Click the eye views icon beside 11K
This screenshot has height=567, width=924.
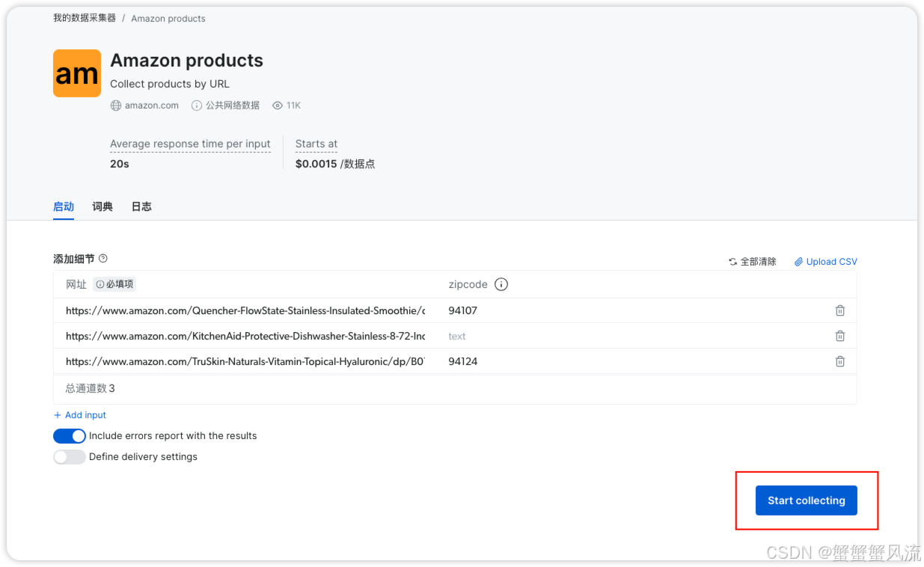[x=278, y=105]
